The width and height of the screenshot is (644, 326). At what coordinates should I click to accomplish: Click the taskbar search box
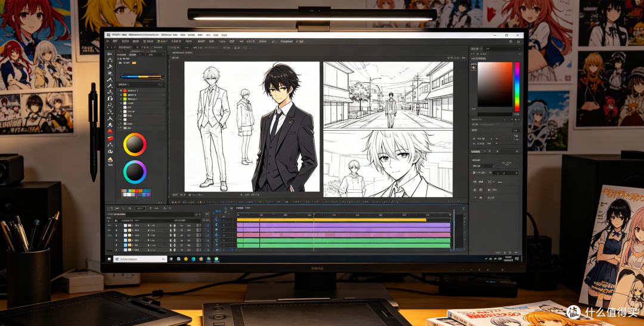(140, 259)
